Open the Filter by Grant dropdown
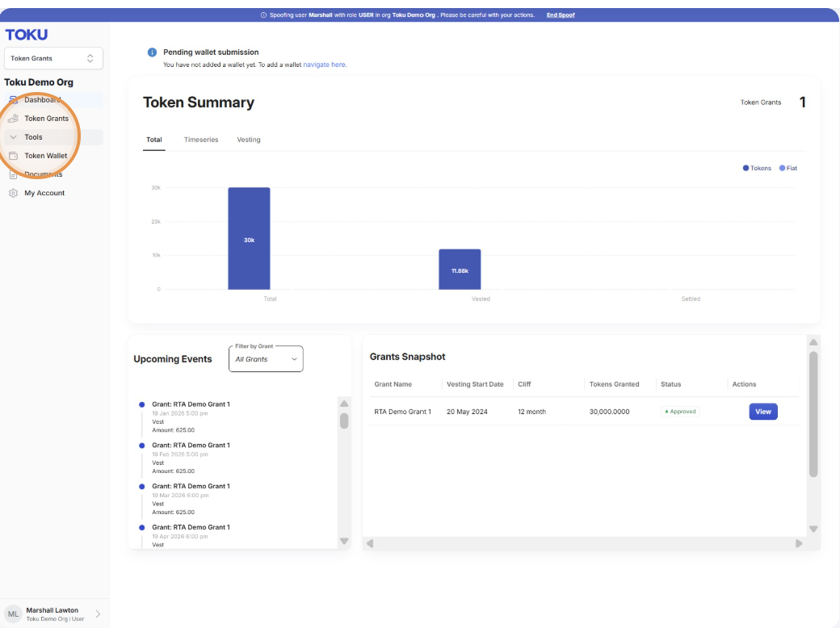The image size is (840, 628). coord(266,359)
